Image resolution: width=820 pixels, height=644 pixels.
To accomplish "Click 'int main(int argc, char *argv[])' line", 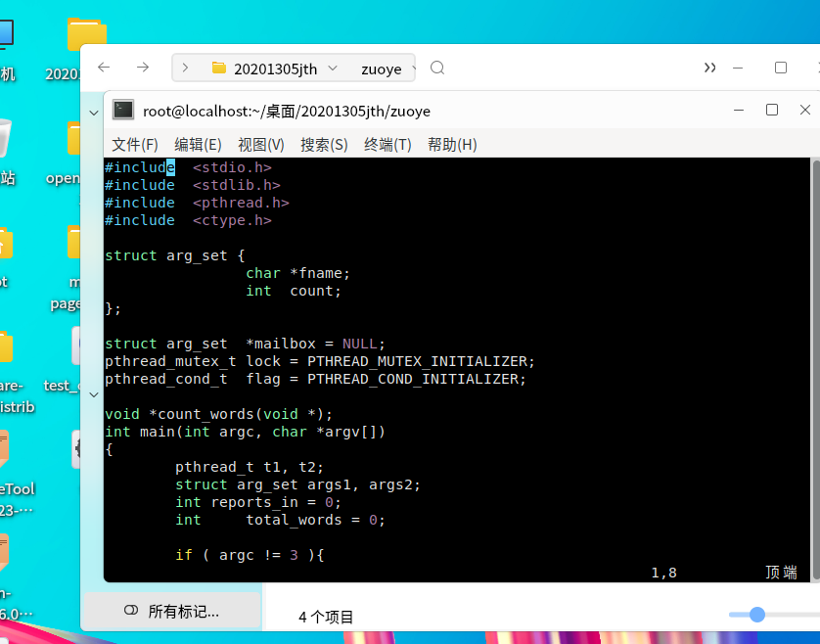I will point(245,433).
